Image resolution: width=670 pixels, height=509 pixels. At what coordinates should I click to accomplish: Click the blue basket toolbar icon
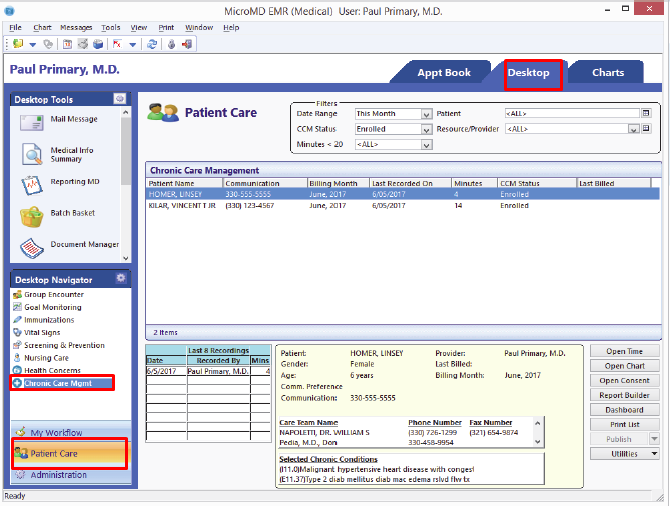coord(98,44)
